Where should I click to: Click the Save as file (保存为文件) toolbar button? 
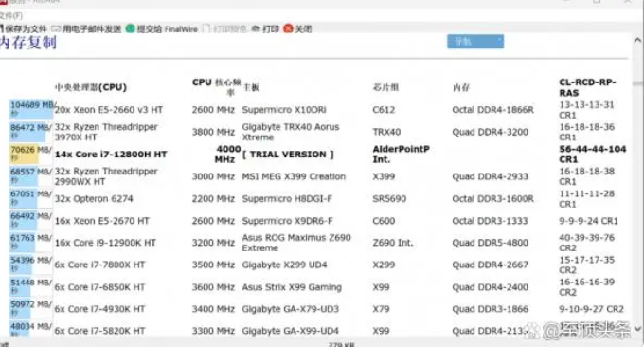pyautogui.click(x=24, y=28)
